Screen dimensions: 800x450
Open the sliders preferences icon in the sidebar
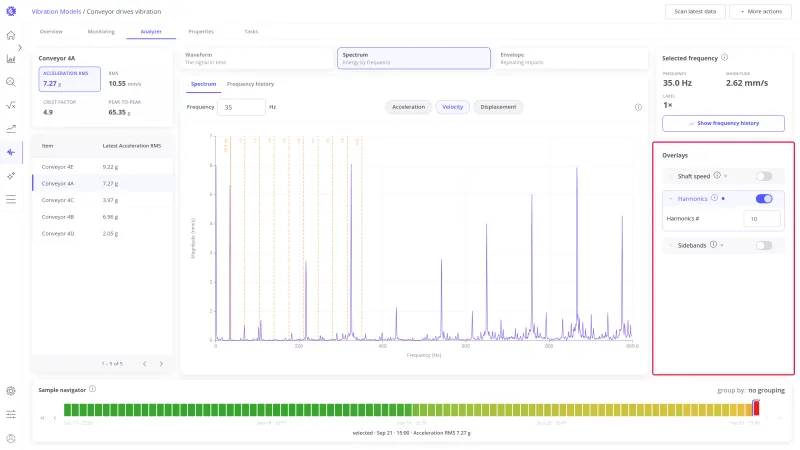11,414
